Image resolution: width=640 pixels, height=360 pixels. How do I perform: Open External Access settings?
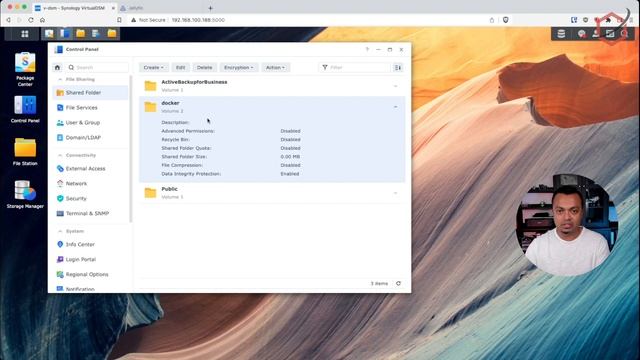pos(90,169)
